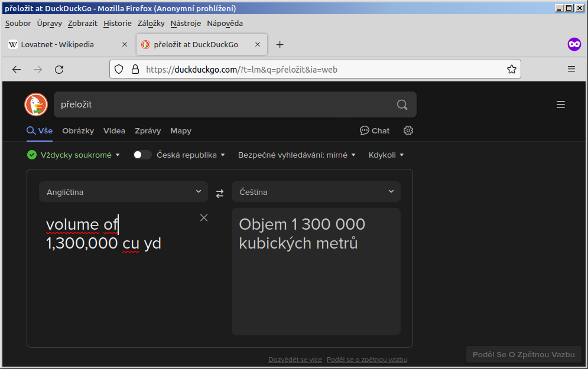This screenshot has height=369, width=588.
Task: Expand the Čeština target language dropdown
Action: pyautogui.click(x=316, y=192)
